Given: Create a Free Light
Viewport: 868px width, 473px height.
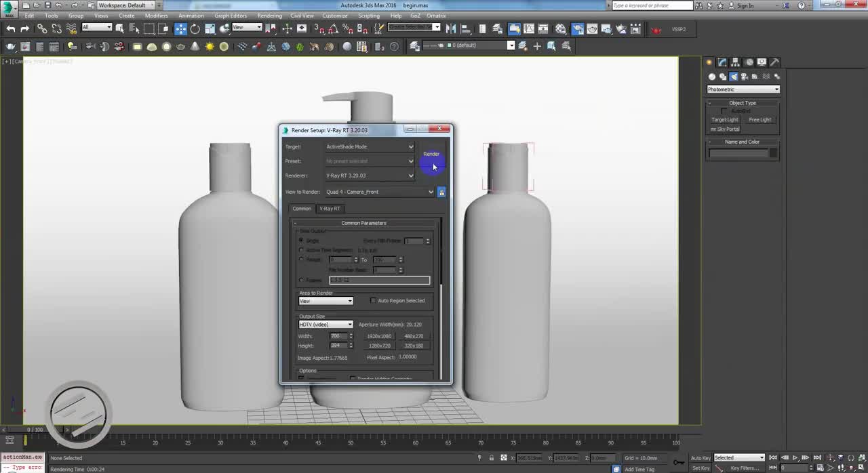Looking at the screenshot, I should click(x=759, y=120).
